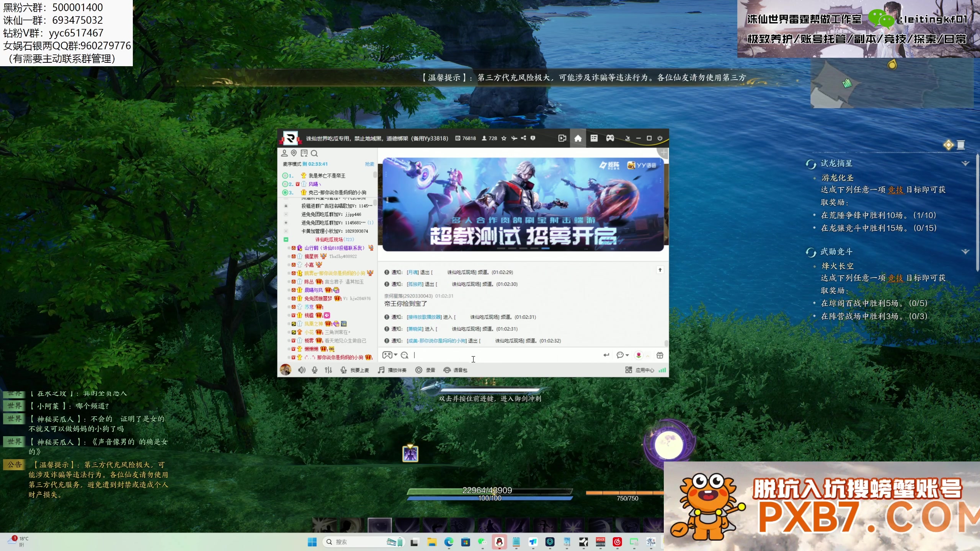Screen dimensions: 980x551
Task: Expand the 进兔兔团吃瓜群加V: 1145681 sub-channel
Action: [x=286, y=223]
